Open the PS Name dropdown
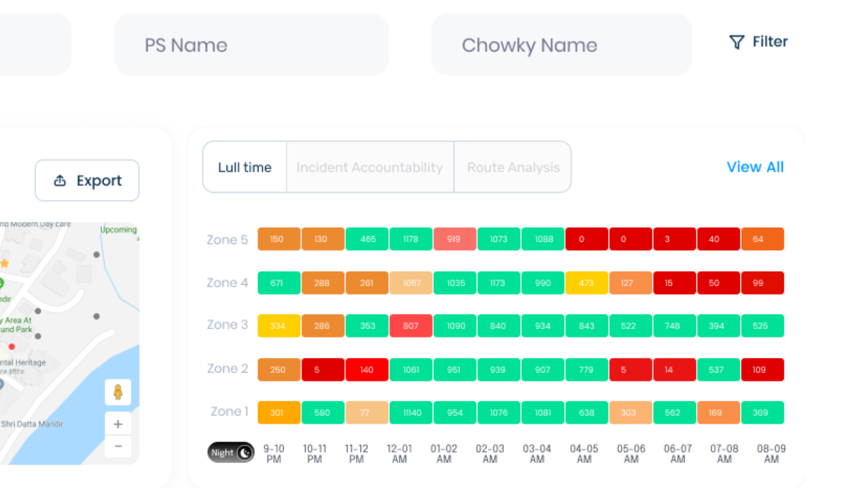 point(251,45)
